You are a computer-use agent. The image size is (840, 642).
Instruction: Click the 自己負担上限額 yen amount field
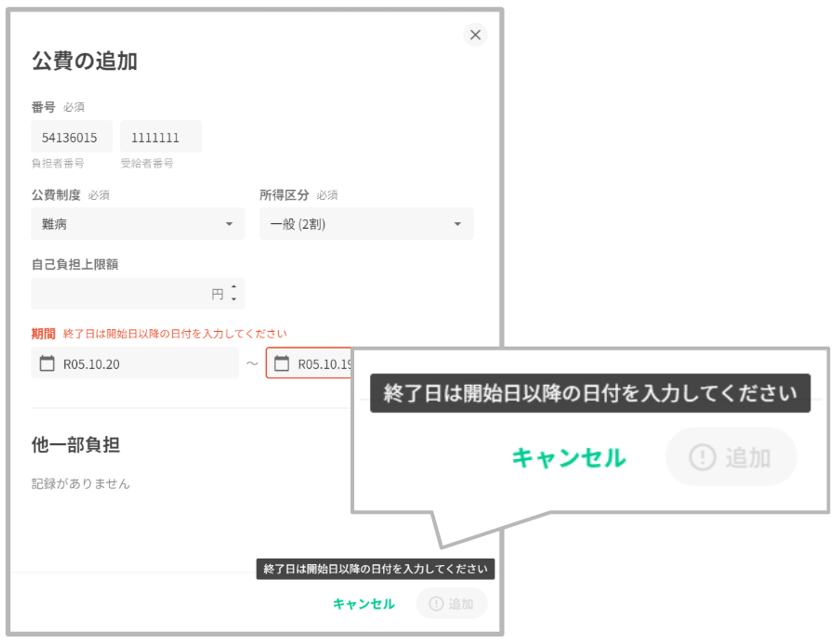(x=122, y=294)
